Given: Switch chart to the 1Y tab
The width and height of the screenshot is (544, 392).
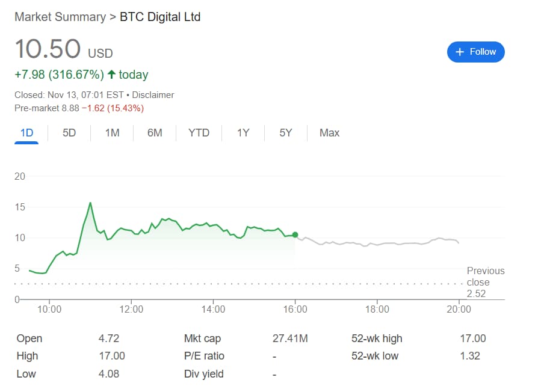Looking at the screenshot, I should pos(243,133).
